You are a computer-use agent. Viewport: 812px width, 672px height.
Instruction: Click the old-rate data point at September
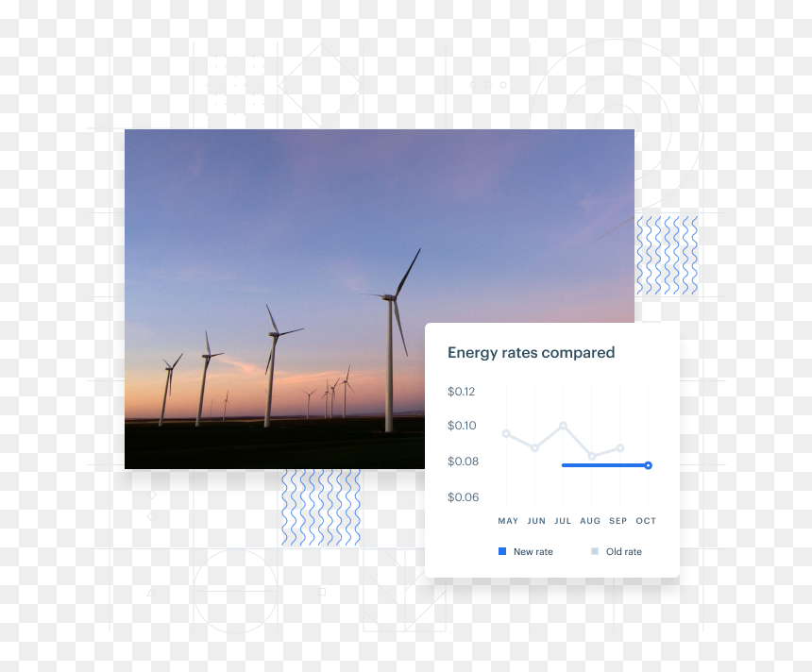(620, 447)
